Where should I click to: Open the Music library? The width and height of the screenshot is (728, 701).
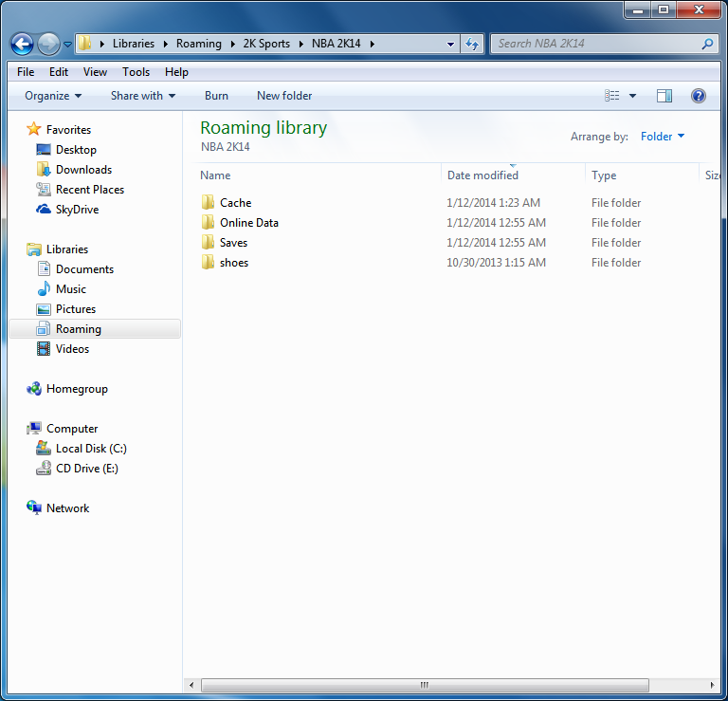pyautogui.click(x=70, y=289)
